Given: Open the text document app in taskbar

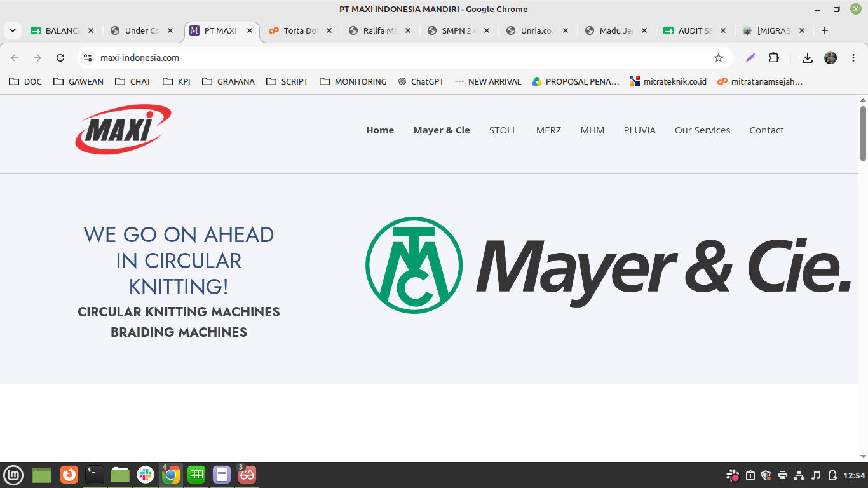Looking at the screenshot, I should tap(222, 475).
